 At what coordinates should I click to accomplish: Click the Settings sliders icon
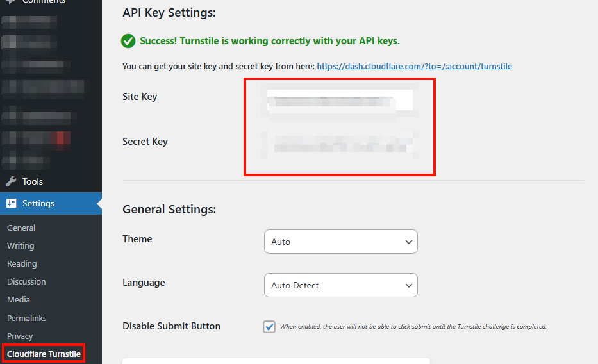click(x=12, y=203)
